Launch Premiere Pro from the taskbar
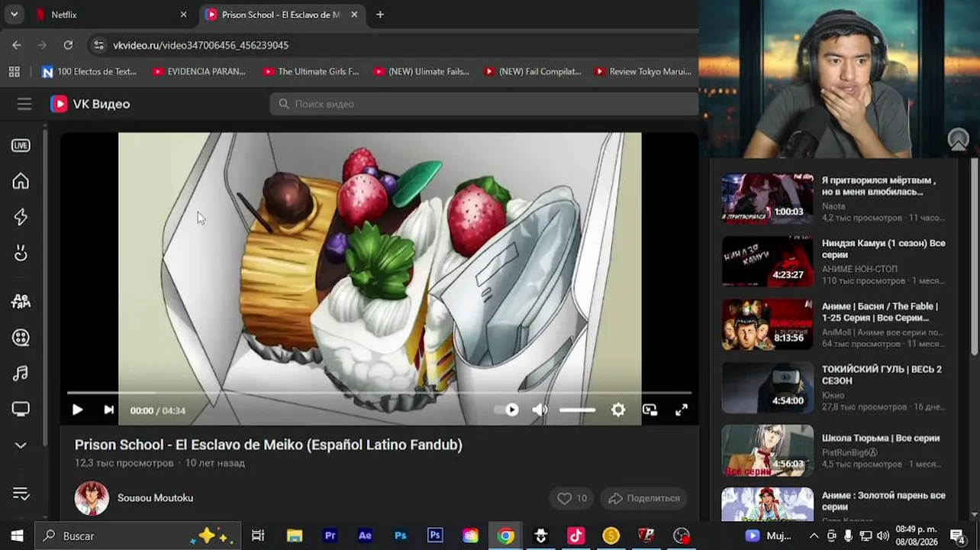 (x=330, y=535)
